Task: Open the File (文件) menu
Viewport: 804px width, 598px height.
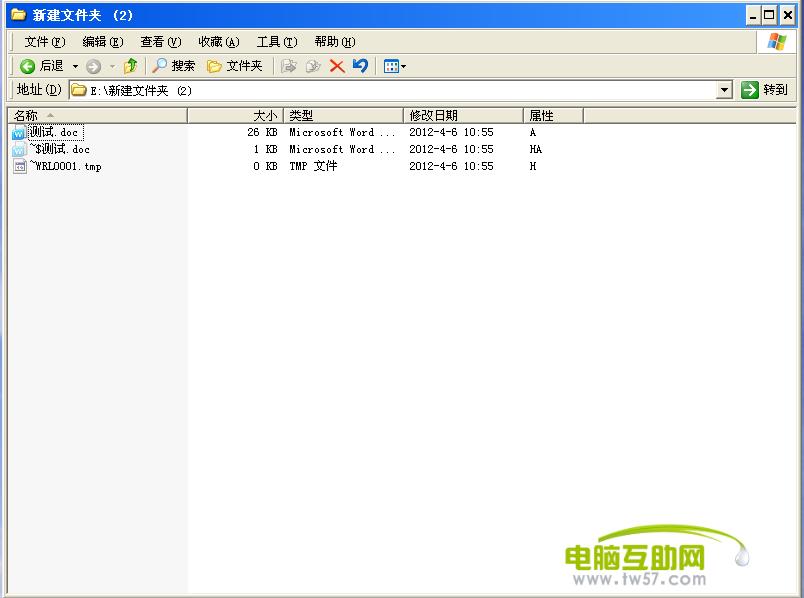Action: 44,41
